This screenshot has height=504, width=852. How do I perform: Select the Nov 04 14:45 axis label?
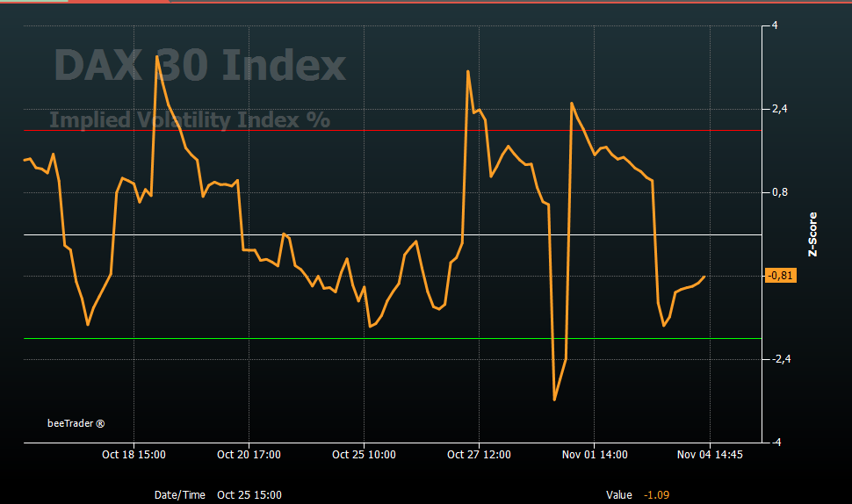click(710, 455)
